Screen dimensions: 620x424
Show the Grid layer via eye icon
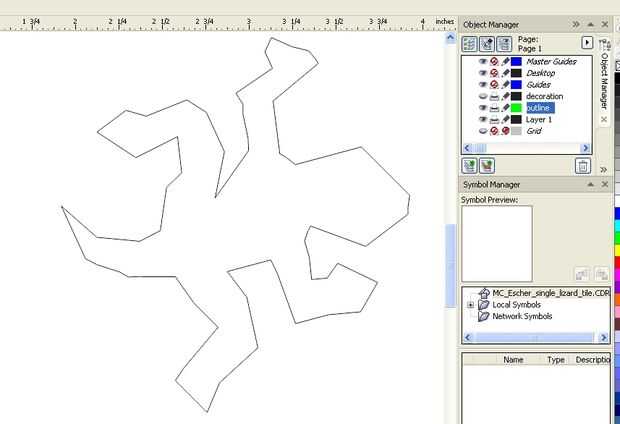coord(482,131)
